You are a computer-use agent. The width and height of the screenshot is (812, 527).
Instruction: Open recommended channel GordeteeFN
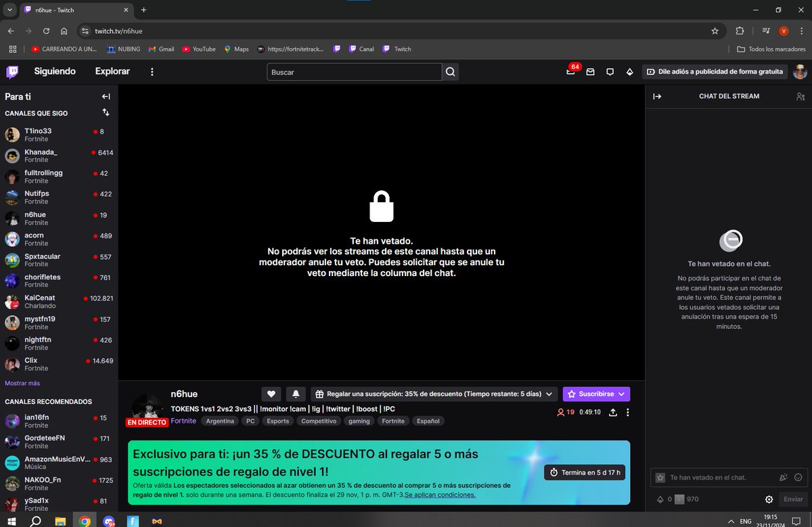pos(59,442)
